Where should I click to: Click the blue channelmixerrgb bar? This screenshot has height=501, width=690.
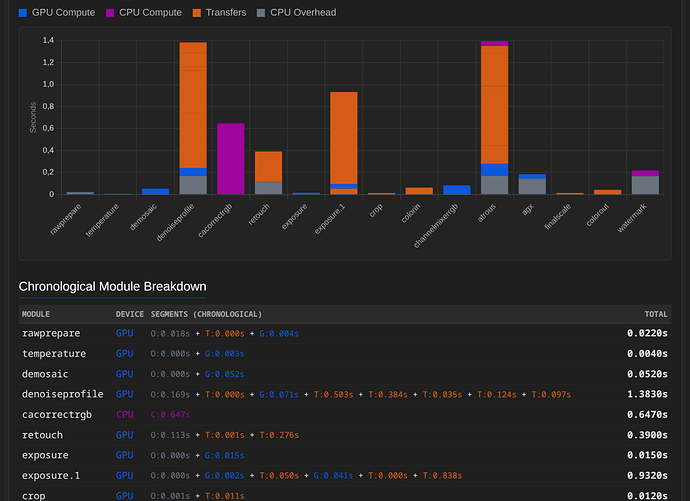pos(457,189)
